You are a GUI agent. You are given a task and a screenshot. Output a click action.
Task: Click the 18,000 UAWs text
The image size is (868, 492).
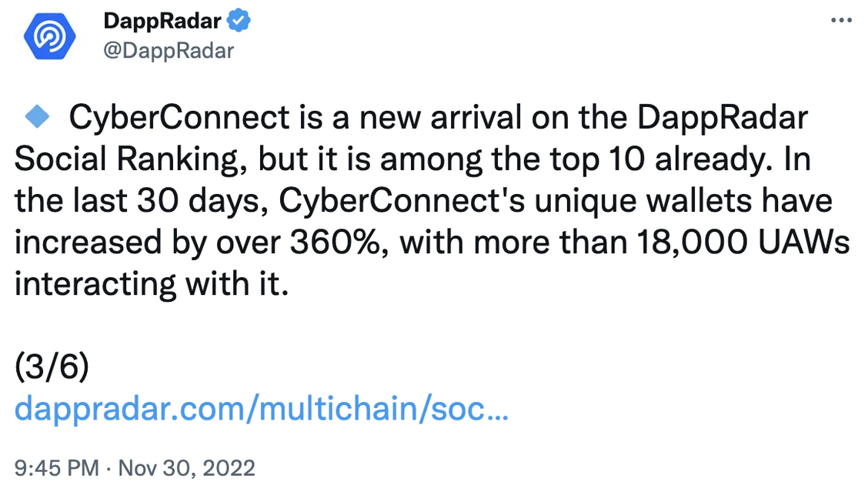click(743, 242)
